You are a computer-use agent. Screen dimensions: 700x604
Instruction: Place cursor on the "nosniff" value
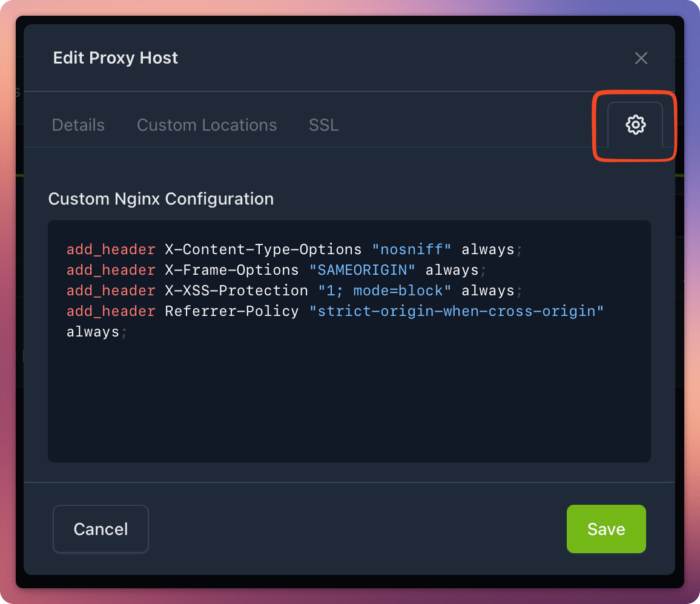[x=412, y=249]
